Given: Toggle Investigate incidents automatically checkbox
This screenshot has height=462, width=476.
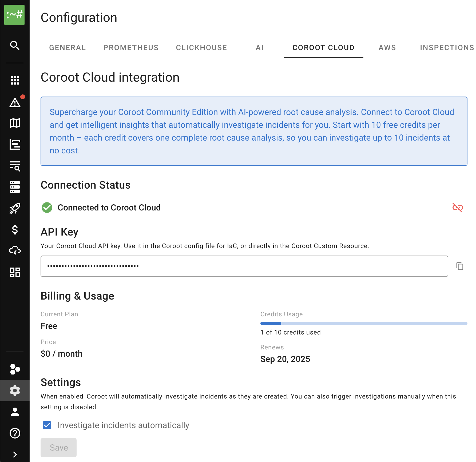Looking at the screenshot, I should (47, 425).
